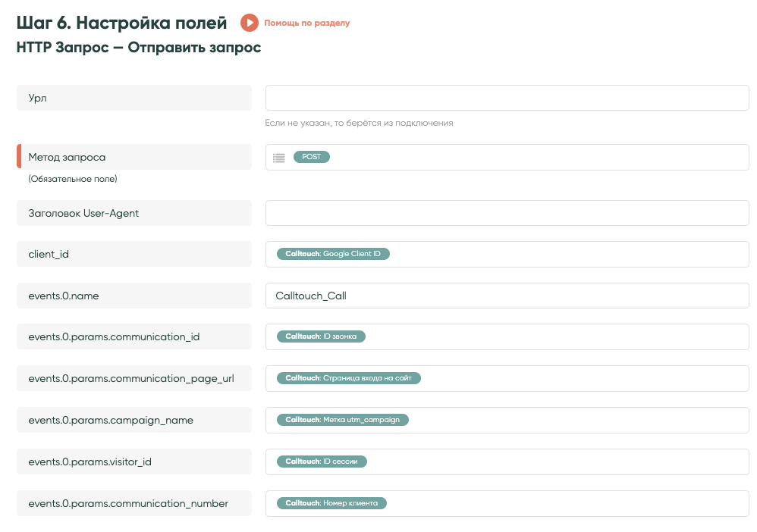Click the Calltouch ID сессии tag
This screenshot has width=757, height=532.
point(322,461)
